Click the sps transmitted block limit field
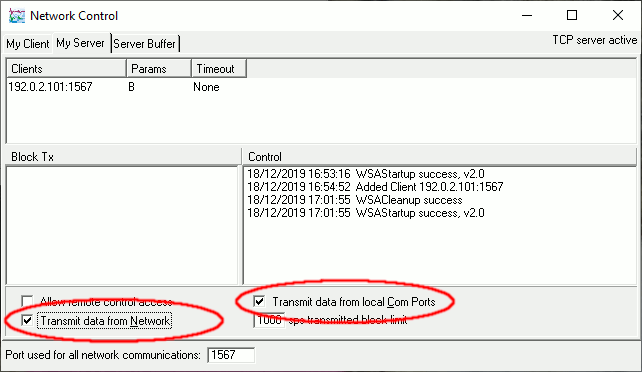 269,320
